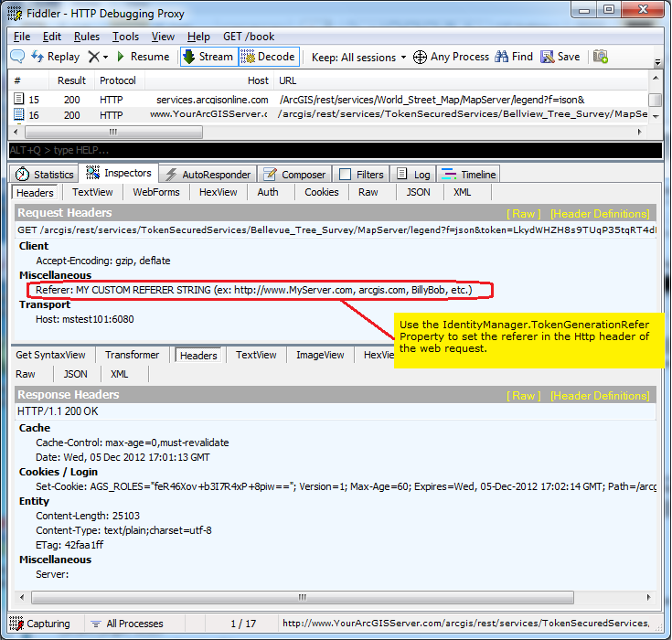Select the Cookies inspector tab
The width and height of the screenshot is (672, 640).
tap(322, 192)
